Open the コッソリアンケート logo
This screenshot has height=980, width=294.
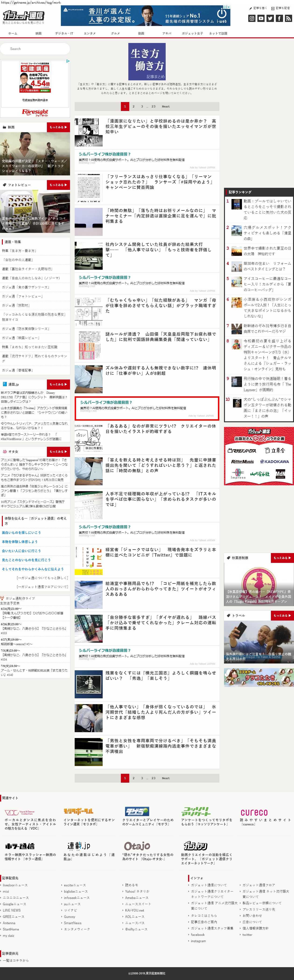click(x=196, y=811)
